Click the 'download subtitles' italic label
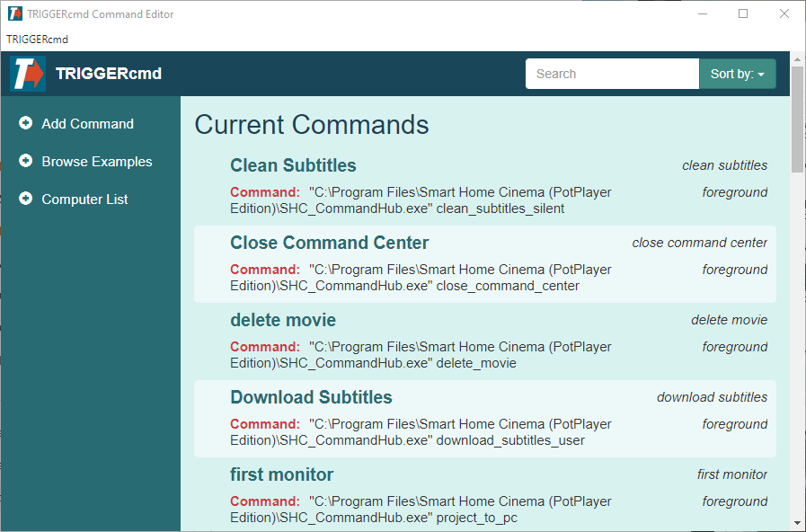Viewport: 806px width, 532px height. 712,397
